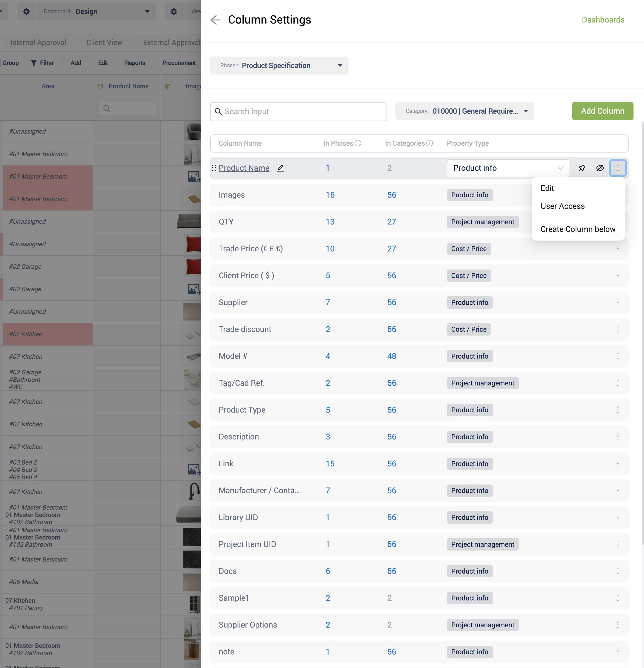644x668 pixels.
Task: Select User Access from the context menu
Action: (x=563, y=206)
